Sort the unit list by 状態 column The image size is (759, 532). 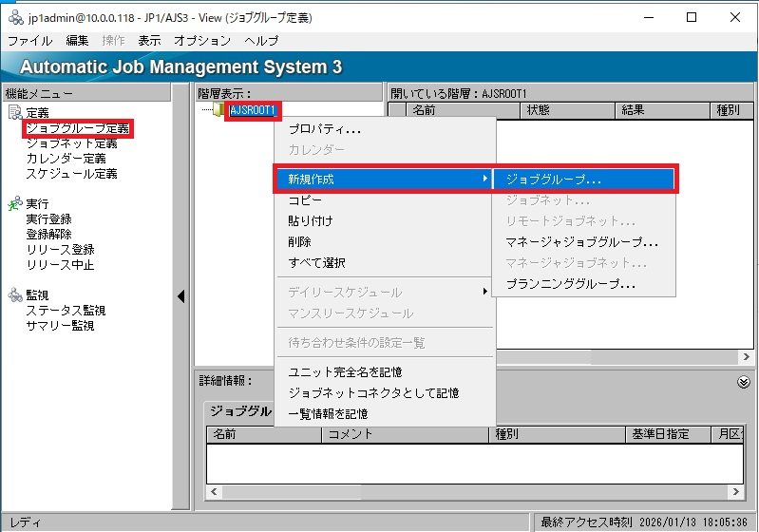tap(567, 110)
